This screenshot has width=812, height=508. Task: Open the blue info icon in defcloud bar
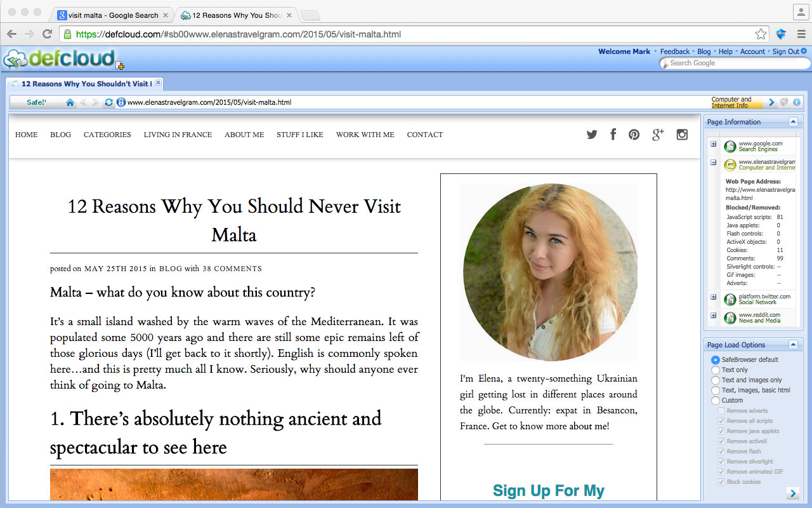pyautogui.click(x=797, y=102)
